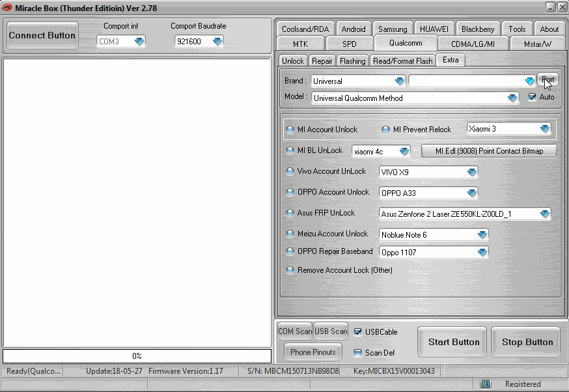
Task: Open the About tab
Action: [x=549, y=29]
